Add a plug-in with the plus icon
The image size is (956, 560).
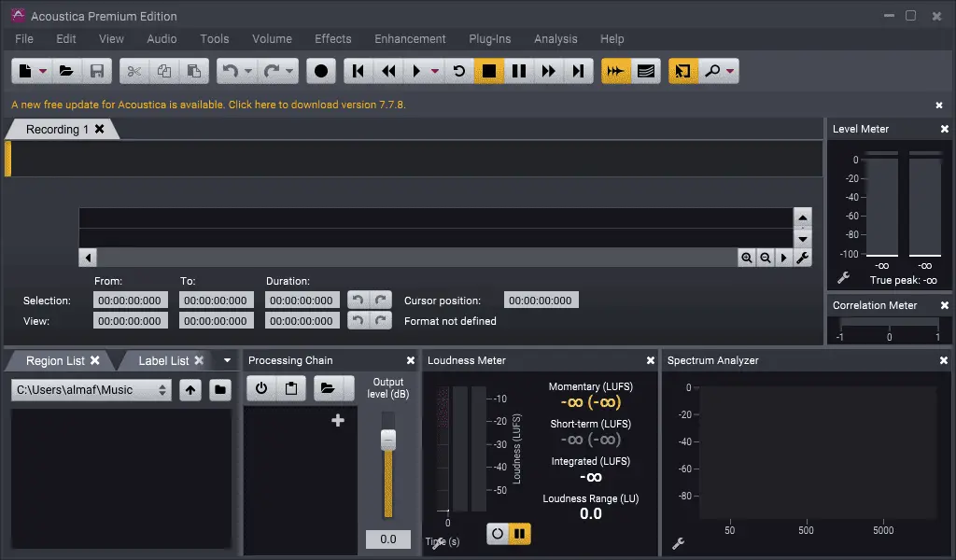[338, 420]
